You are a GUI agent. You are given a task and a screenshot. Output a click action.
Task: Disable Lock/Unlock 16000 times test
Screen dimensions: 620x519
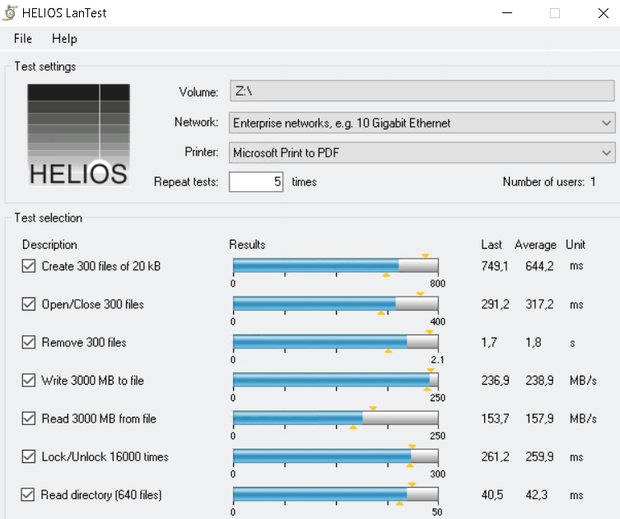[28, 457]
